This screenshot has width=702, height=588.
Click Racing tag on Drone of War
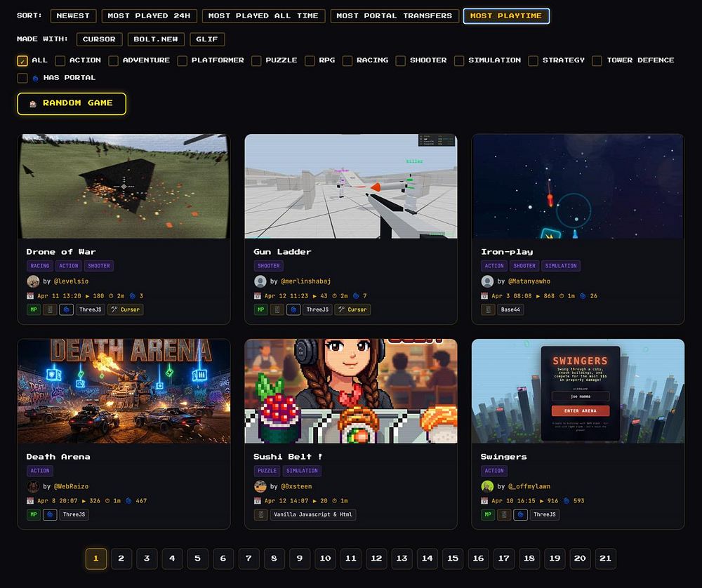pos(40,266)
